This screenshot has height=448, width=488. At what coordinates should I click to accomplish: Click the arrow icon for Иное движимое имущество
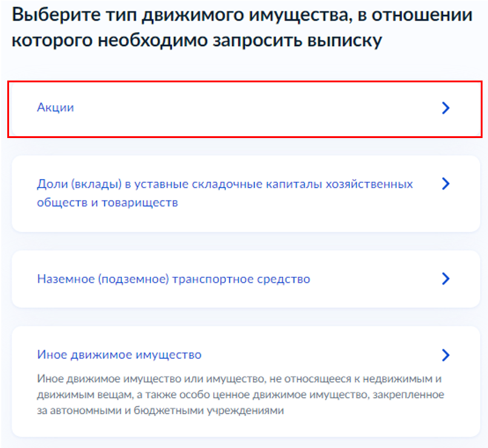(x=446, y=355)
